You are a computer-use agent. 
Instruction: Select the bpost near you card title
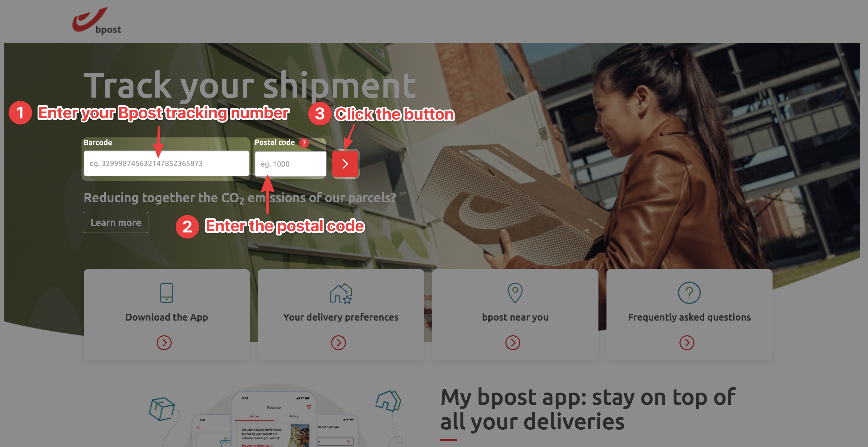515,317
